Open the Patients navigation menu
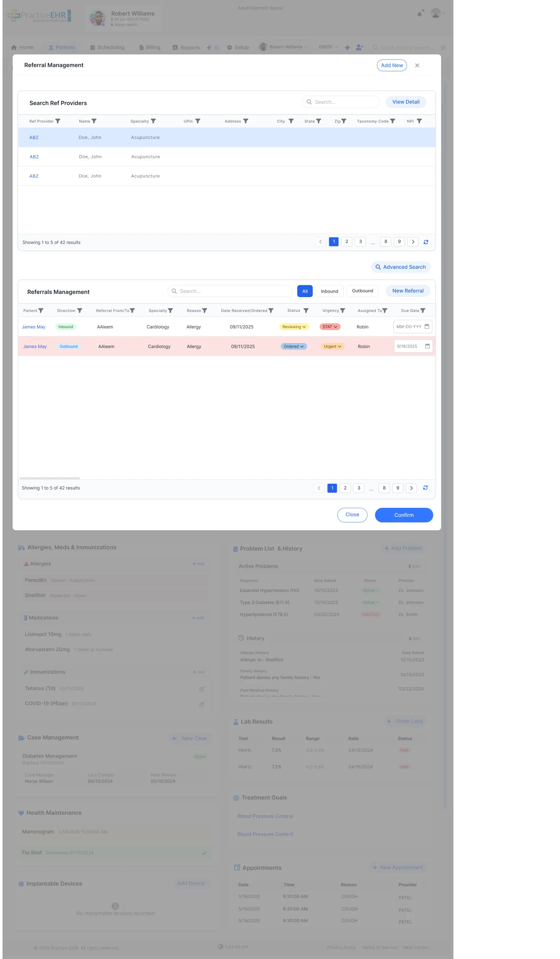Screen dimensions: 560x959 (62, 47)
